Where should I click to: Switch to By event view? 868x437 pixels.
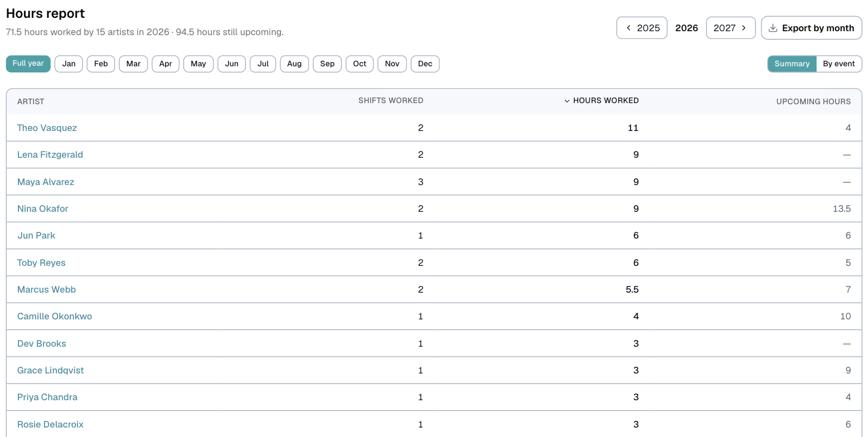tap(839, 64)
